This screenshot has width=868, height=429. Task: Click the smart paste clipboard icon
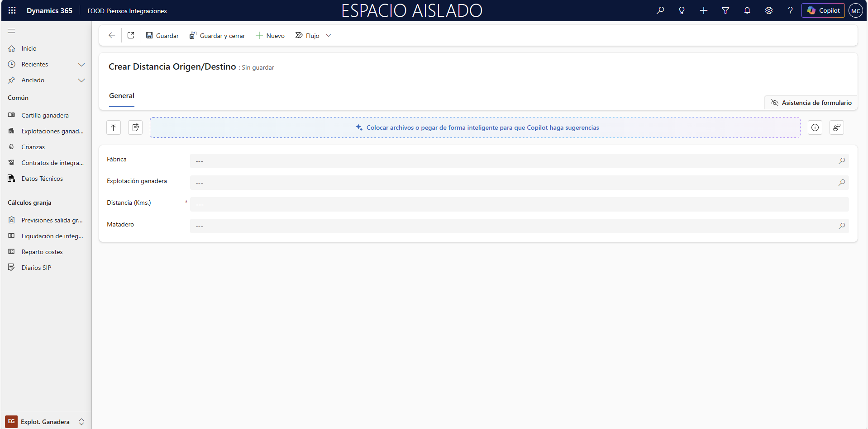135,127
